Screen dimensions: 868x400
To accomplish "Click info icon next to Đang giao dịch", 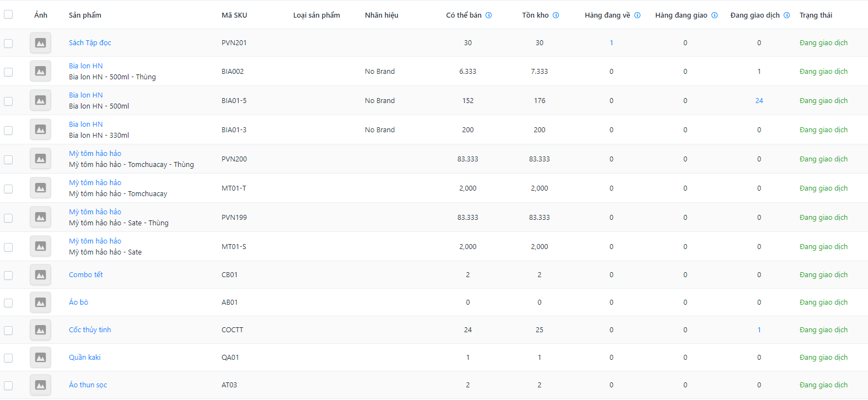I will tap(786, 15).
